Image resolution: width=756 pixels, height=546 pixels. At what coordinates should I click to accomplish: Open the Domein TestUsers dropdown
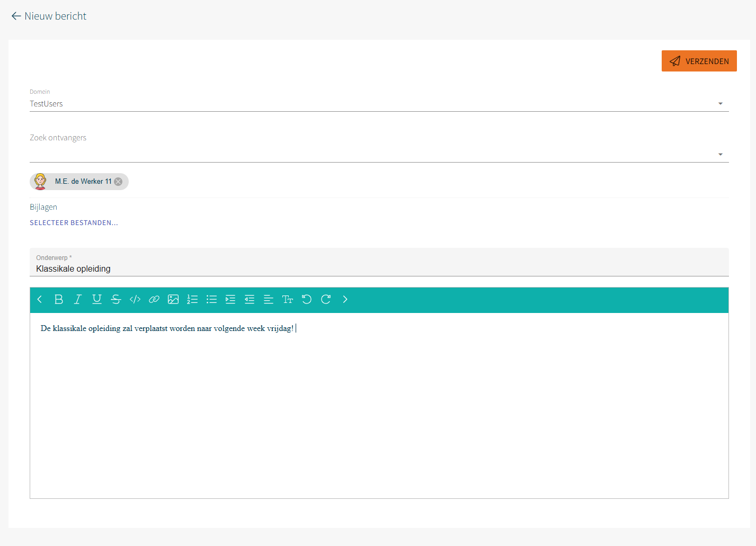pyautogui.click(x=379, y=104)
